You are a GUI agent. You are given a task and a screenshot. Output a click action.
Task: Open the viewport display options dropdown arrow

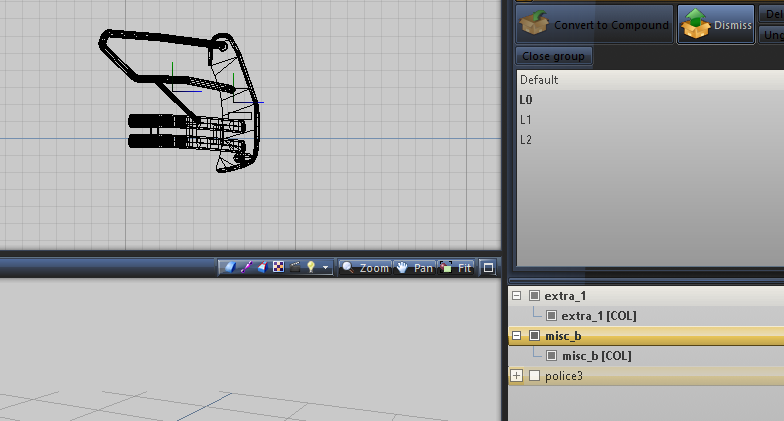click(325, 268)
